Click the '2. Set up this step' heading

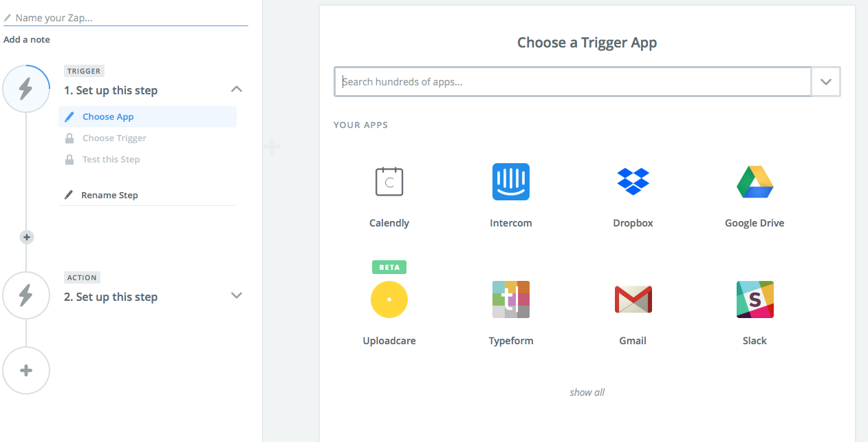point(111,297)
